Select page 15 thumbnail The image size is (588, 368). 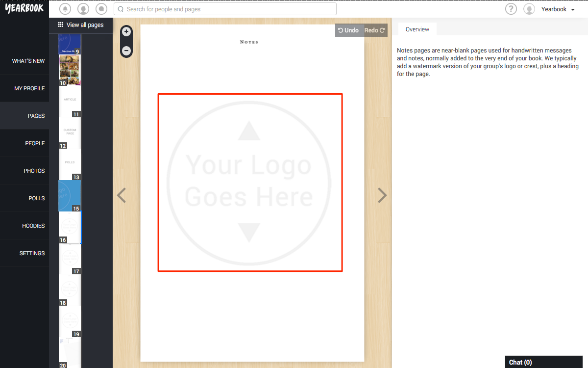tap(70, 196)
